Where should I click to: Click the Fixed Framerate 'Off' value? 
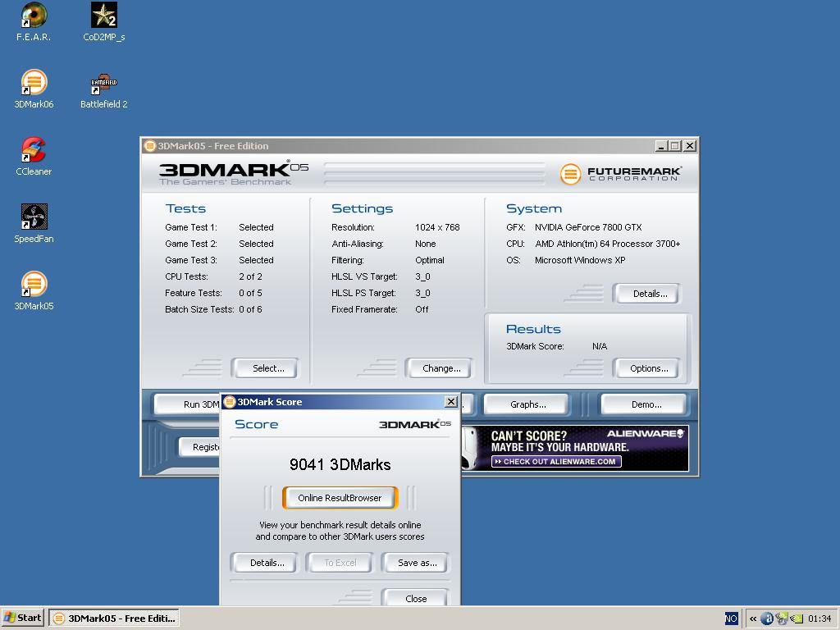point(422,309)
